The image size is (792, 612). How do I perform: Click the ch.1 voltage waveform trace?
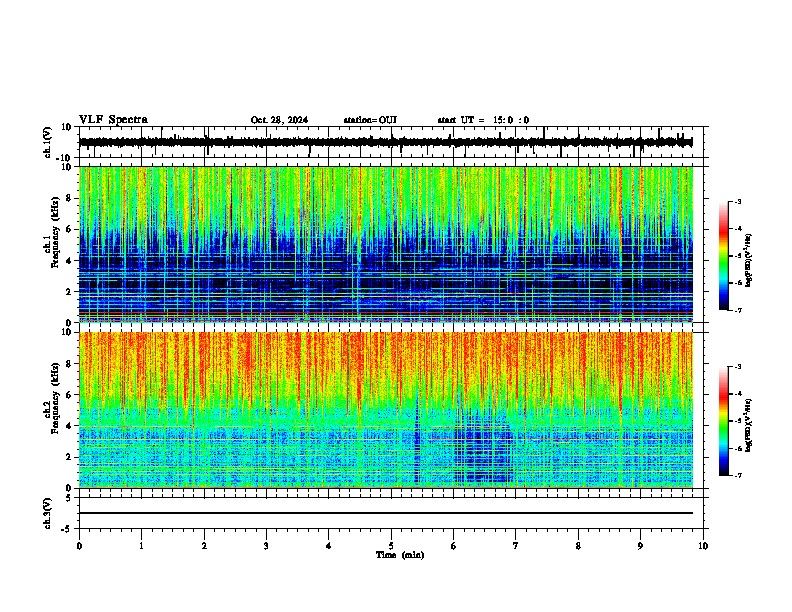(386, 142)
